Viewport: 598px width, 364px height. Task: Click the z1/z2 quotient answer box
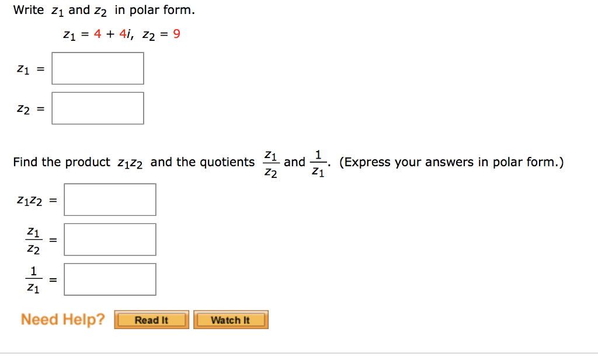(110, 239)
